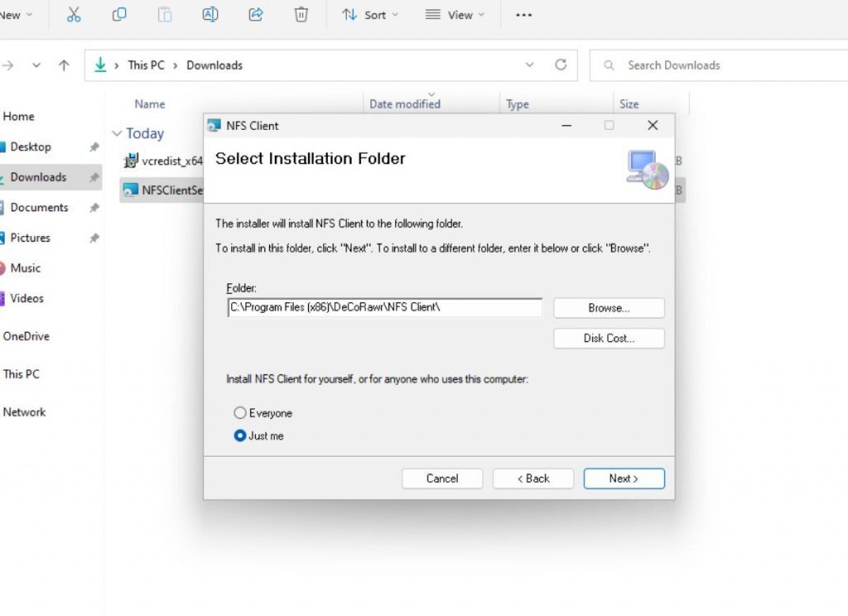848x616 pixels.
Task: Click the Up navigation arrow icon
Action: click(64, 65)
